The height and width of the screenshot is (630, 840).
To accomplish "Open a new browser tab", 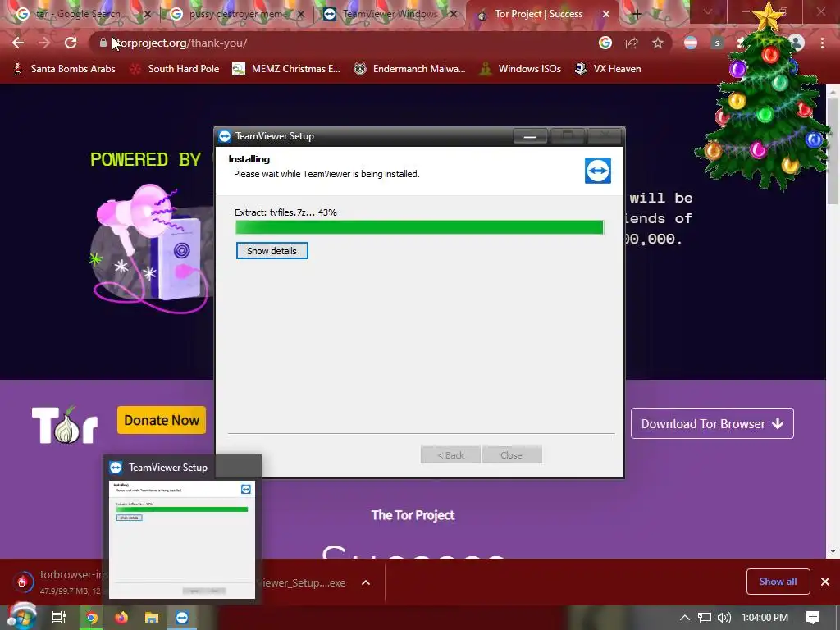I will coord(637,14).
